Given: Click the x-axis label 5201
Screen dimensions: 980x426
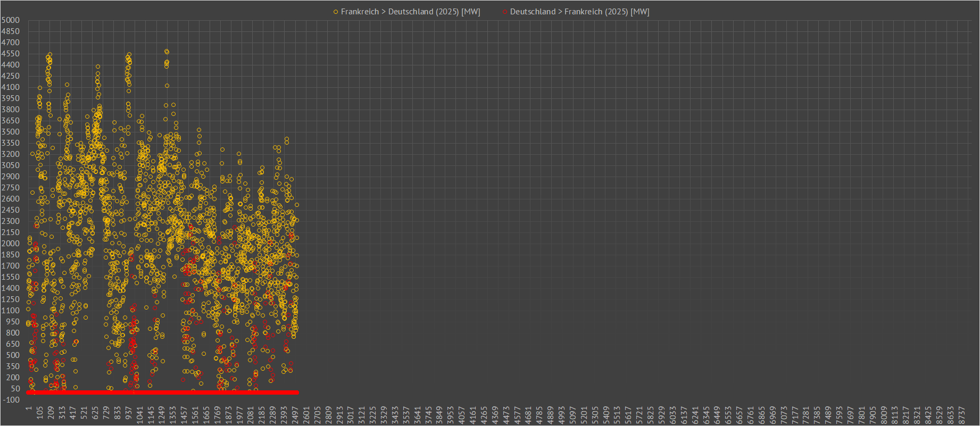Looking at the screenshot, I should [x=584, y=413].
